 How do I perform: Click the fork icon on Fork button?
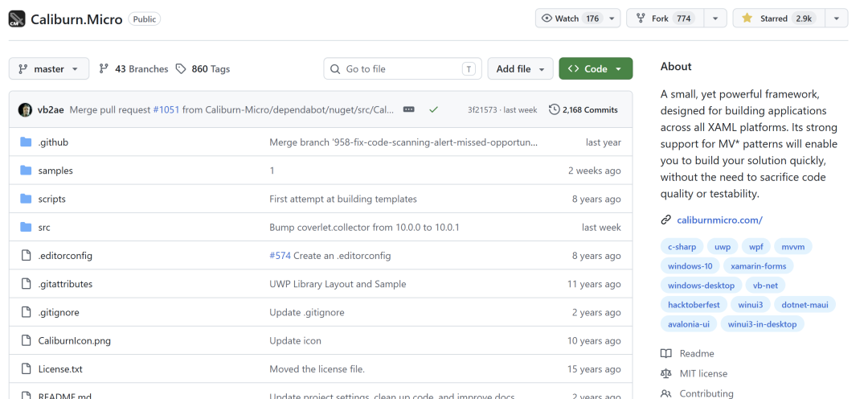pyautogui.click(x=641, y=19)
